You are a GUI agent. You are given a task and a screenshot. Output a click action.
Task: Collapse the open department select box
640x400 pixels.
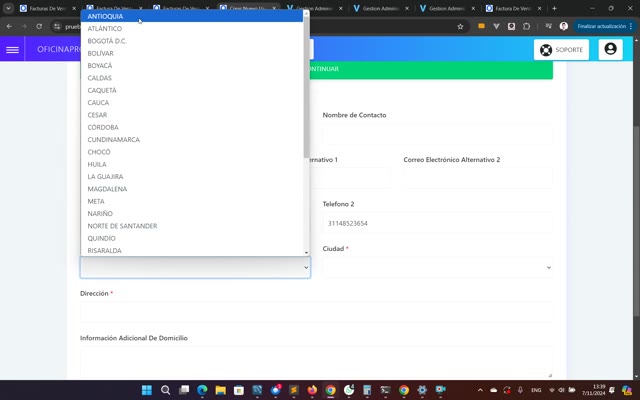[195, 267]
